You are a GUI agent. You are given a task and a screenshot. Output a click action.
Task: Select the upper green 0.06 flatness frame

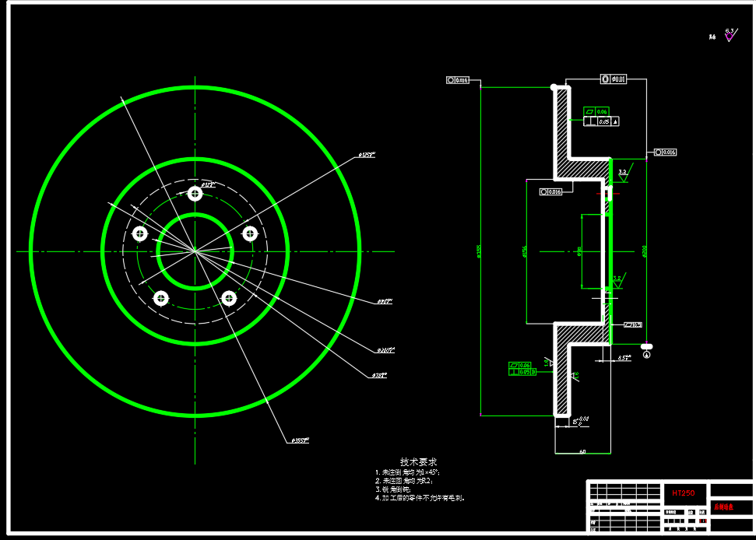[x=596, y=111]
